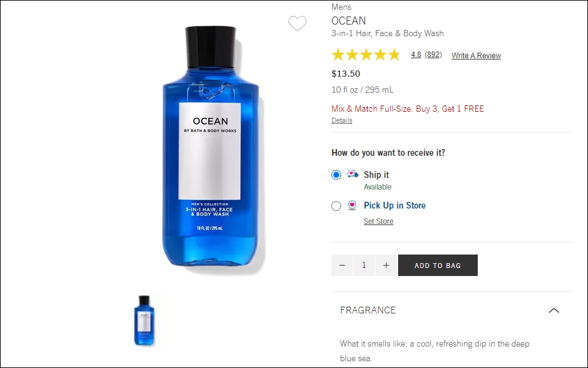588x368 pixels.
Task: Open the Write A Review link
Action: 476,56
